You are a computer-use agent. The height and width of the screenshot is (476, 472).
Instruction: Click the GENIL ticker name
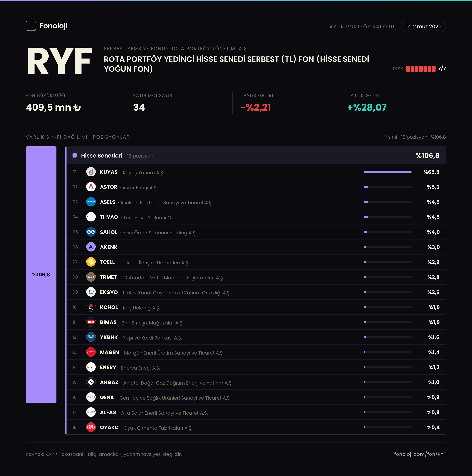pyautogui.click(x=107, y=397)
